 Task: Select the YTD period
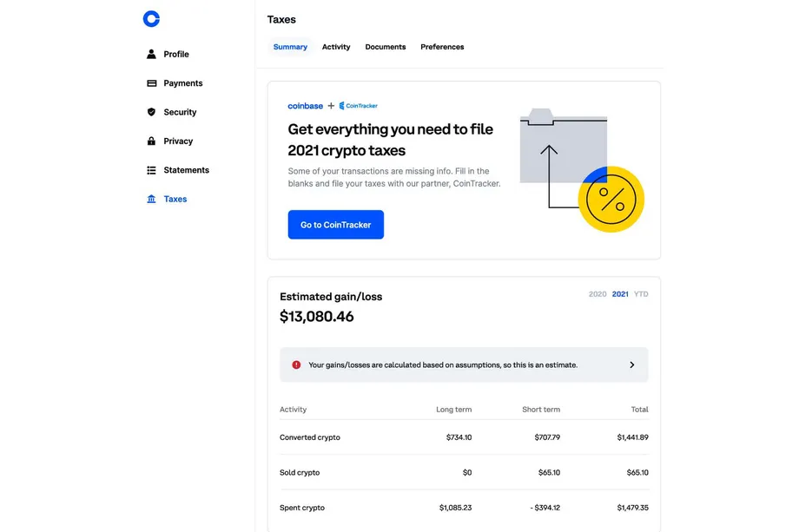[641, 294]
